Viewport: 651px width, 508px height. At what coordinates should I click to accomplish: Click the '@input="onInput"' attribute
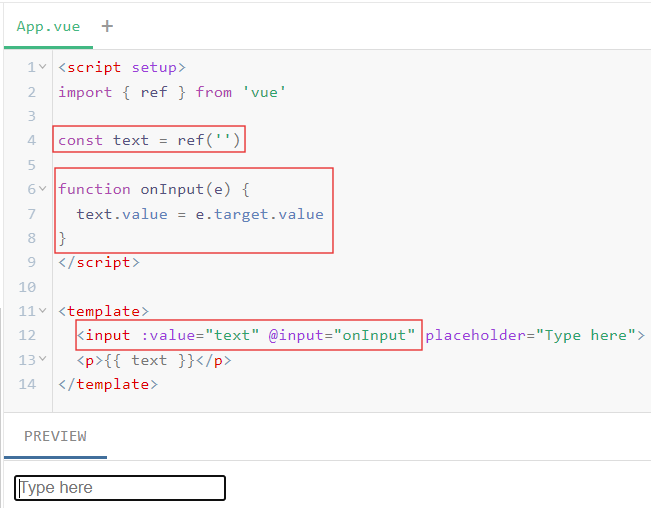coord(342,335)
